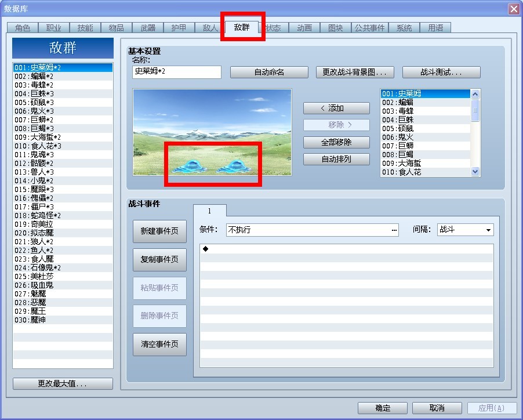Select troop 029:魔王
The height and width of the screenshot is (420, 523).
point(63,312)
